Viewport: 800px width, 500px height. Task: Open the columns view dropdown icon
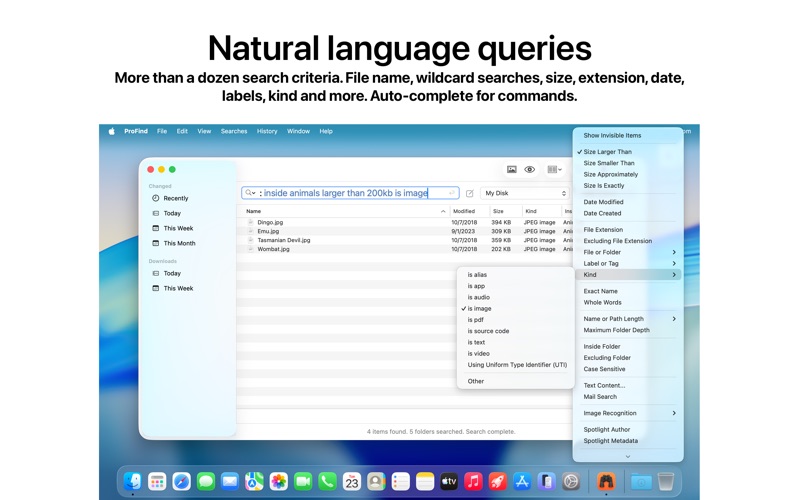(554, 169)
